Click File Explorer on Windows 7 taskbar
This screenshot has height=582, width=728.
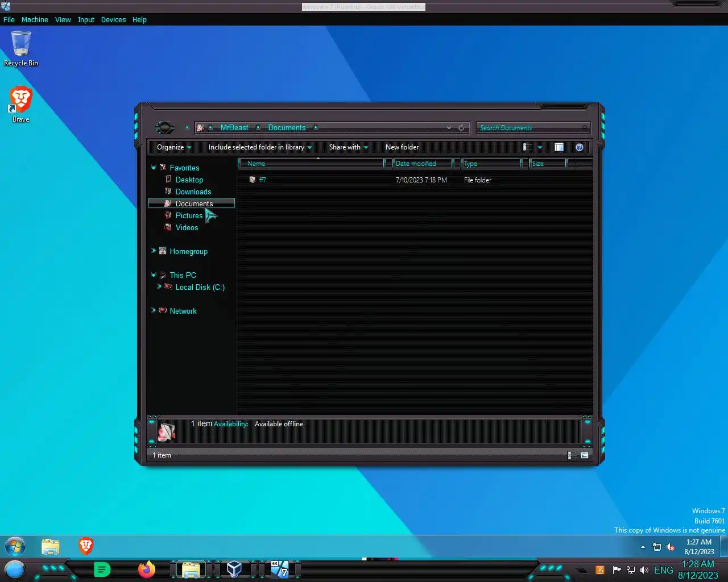tap(51, 547)
